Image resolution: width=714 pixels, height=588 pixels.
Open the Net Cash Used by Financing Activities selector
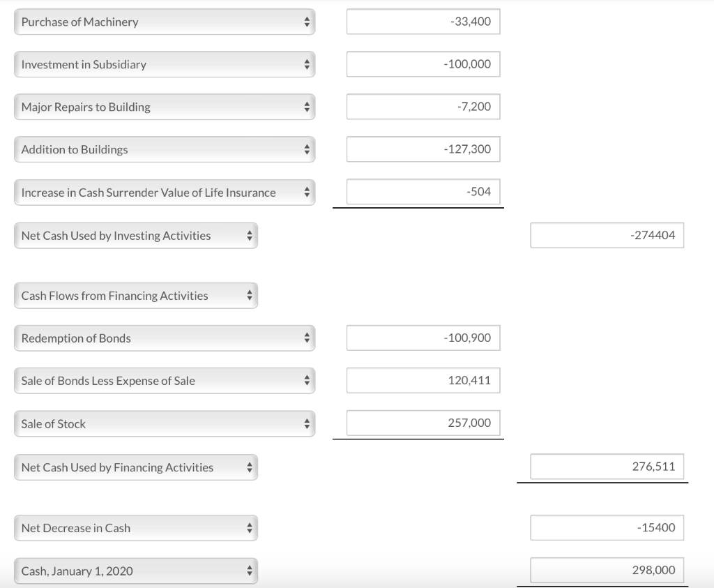click(x=136, y=467)
